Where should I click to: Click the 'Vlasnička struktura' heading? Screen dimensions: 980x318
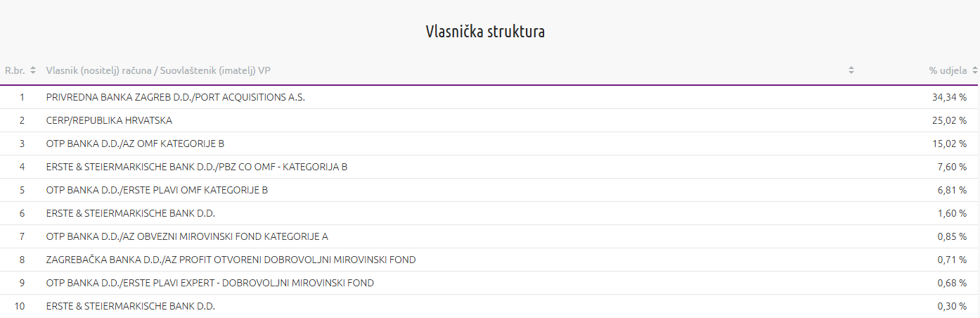click(485, 32)
